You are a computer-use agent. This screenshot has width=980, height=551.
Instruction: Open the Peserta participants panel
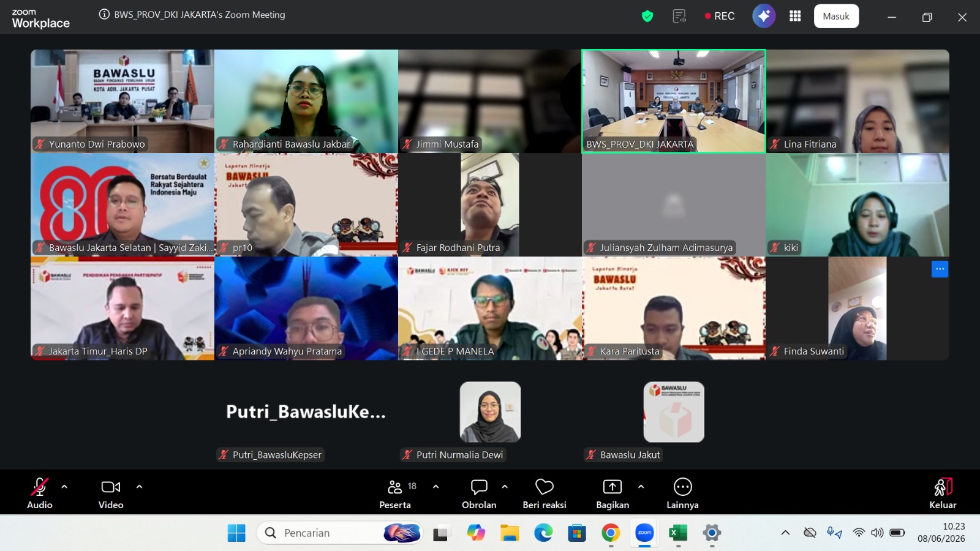[x=395, y=493]
